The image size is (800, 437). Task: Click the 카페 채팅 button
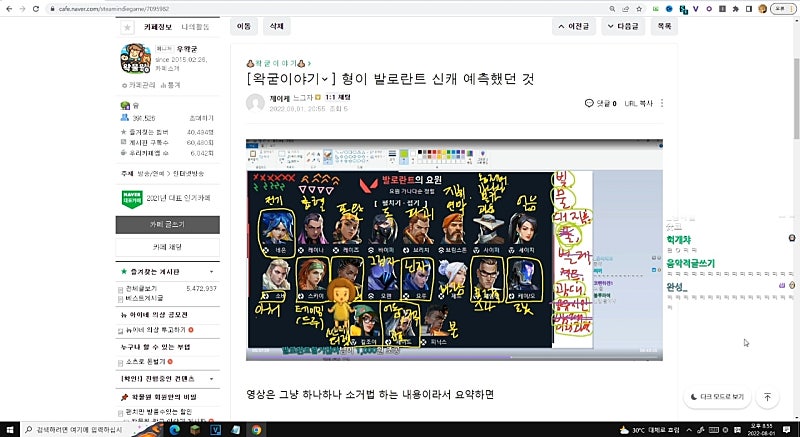pyautogui.click(x=167, y=247)
